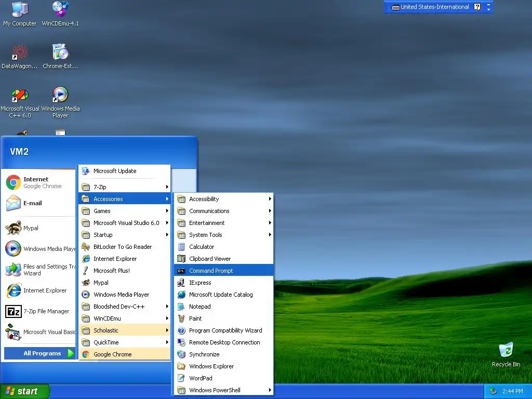The height and width of the screenshot is (399, 532).
Task: Expand the System Tools submenu
Action: 223,235
